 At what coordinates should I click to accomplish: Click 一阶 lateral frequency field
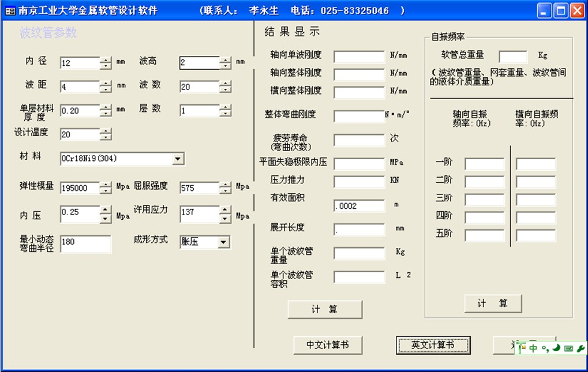pos(535,164)
